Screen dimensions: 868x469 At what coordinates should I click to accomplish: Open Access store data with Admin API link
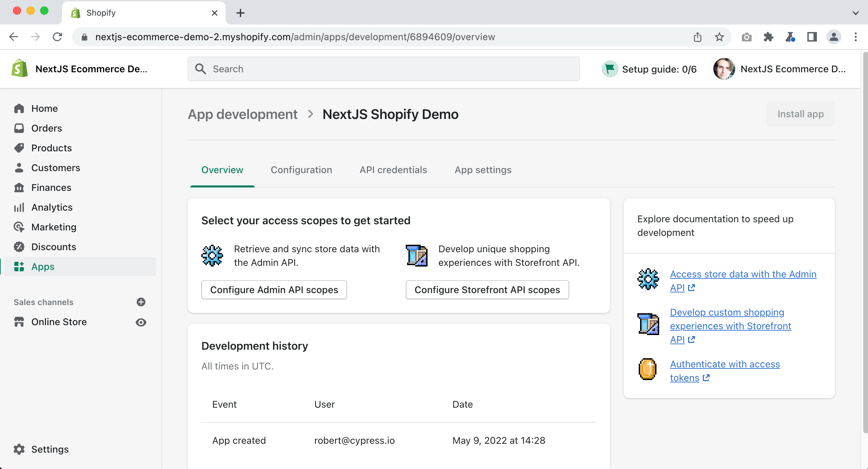coord(743,281)
